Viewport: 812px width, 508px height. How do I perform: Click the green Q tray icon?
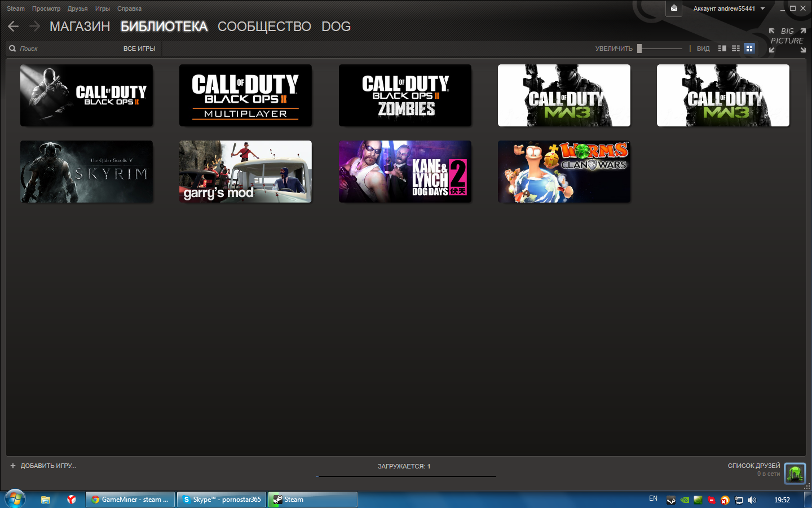point(698,500)
